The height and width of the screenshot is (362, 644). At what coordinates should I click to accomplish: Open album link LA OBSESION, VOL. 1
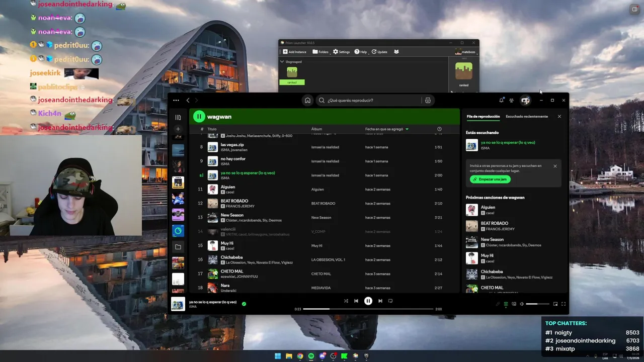(x=328, y=260)
